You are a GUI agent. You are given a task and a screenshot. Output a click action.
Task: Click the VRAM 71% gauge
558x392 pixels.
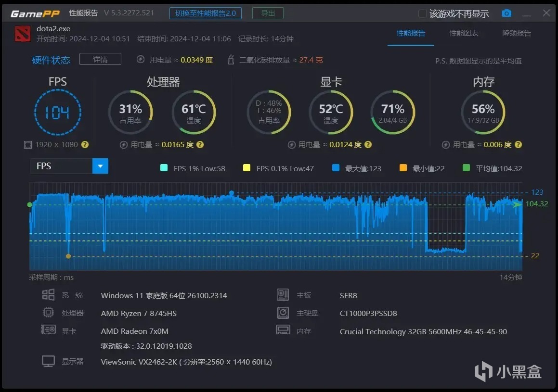392,112
